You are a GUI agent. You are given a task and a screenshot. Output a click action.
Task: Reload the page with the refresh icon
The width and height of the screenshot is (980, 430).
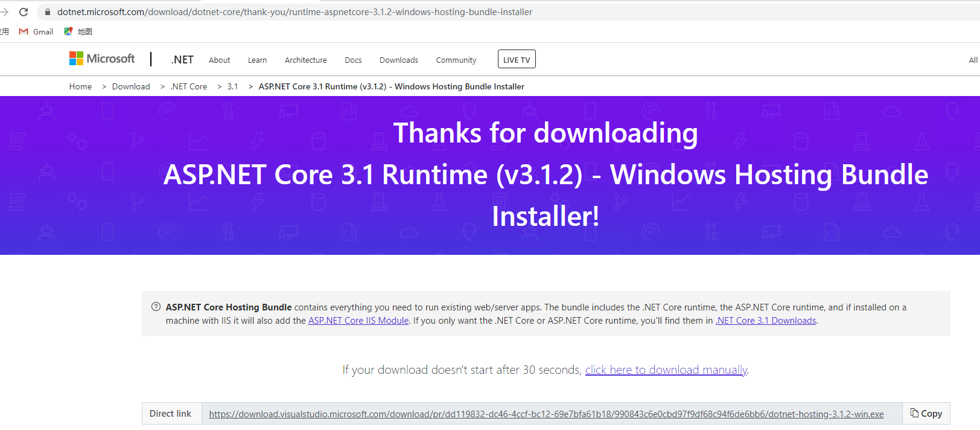click(24, 12)
